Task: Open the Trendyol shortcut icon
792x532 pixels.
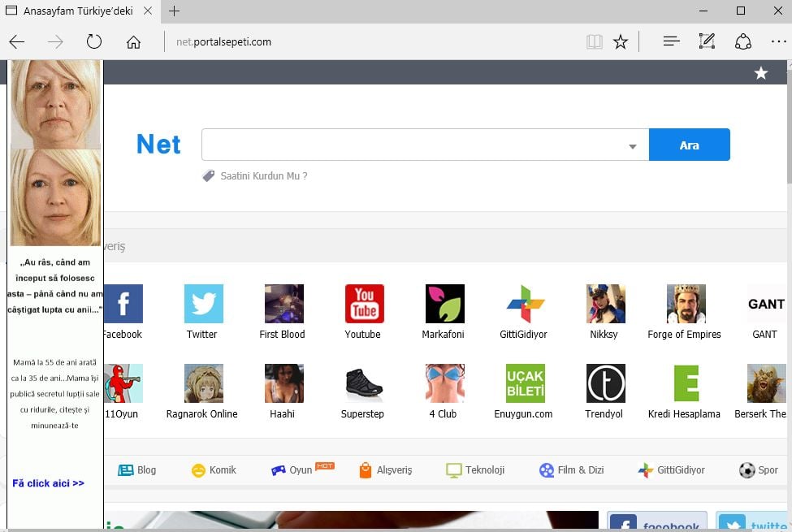Action: tap(606, 383)
